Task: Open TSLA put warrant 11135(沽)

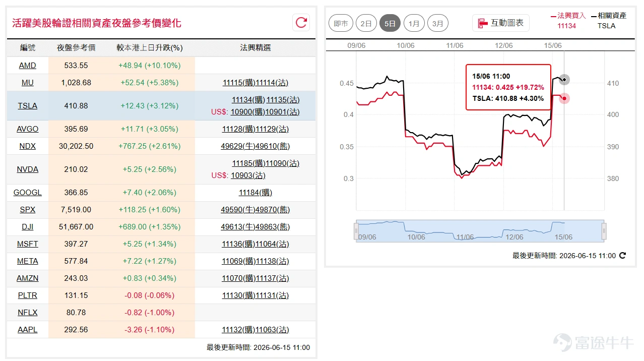Action: (283, 100)
